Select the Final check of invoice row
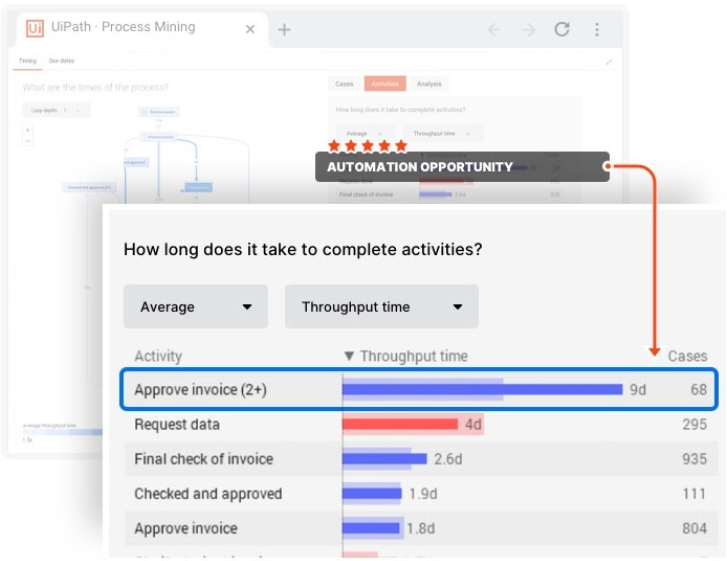This screenshot has height=561, width=727. 421,459
